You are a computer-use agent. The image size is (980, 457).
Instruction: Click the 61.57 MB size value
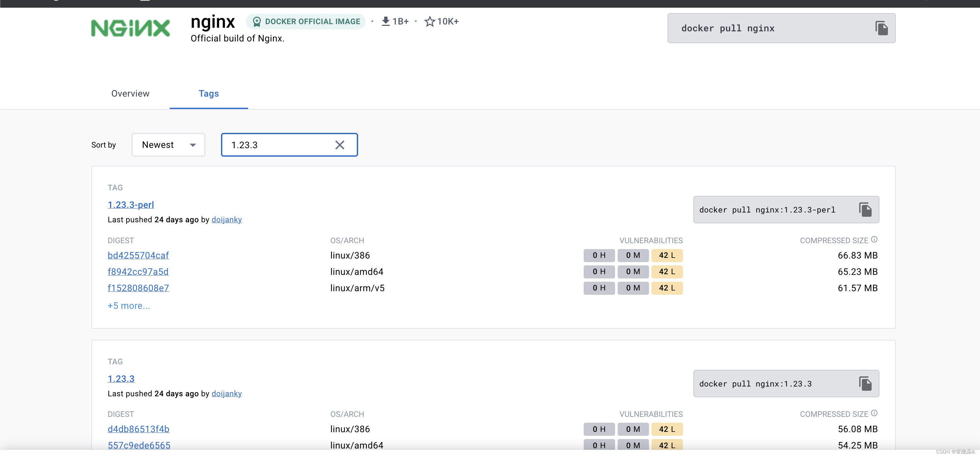[858, 288]
